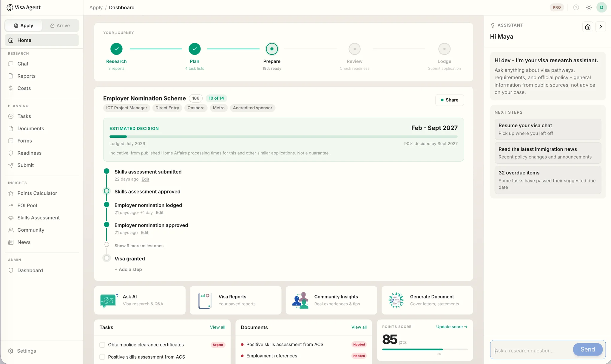Open News in the sidebar

click(42, 242)
